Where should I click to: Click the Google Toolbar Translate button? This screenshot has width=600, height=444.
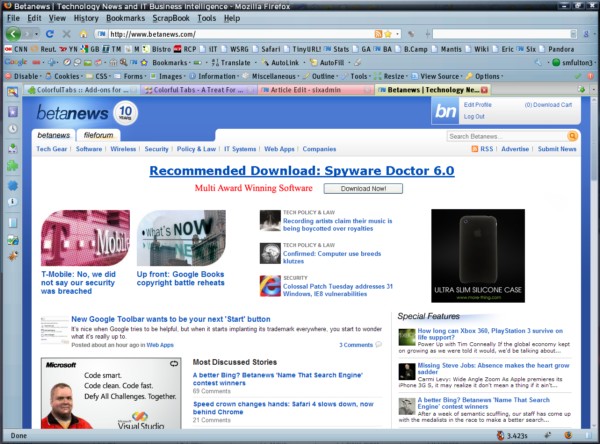click(x=231, y=62)
